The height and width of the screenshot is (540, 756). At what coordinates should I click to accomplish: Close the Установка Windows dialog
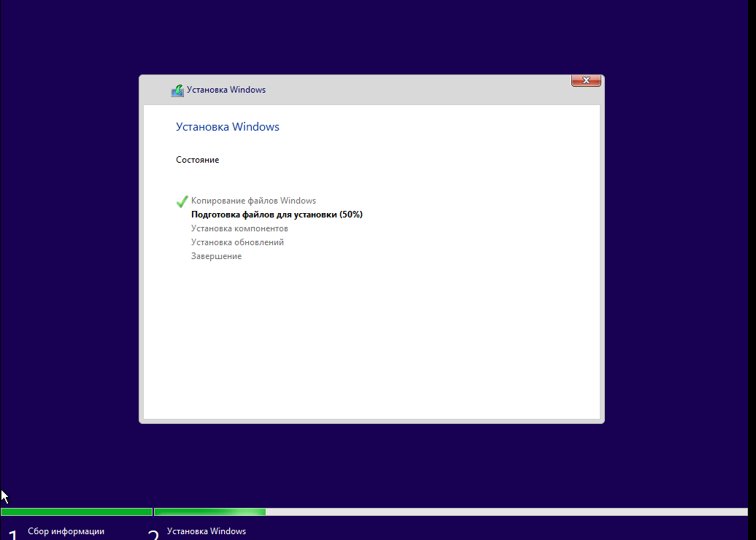tap(586, 80)
